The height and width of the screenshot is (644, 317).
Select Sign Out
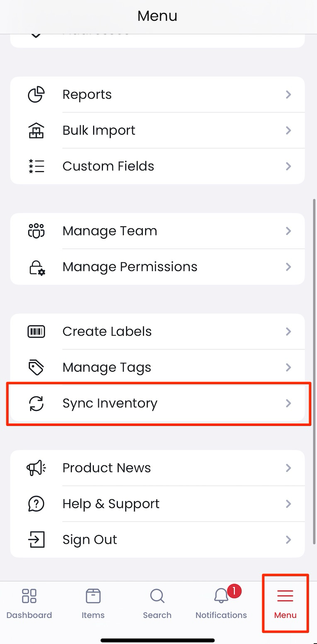point(157,540)
